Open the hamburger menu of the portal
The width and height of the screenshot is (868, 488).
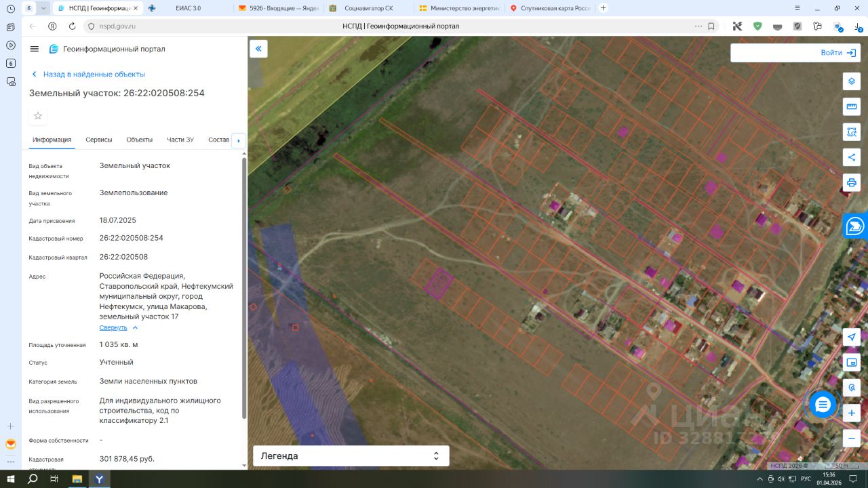click(x=35, y=49)
